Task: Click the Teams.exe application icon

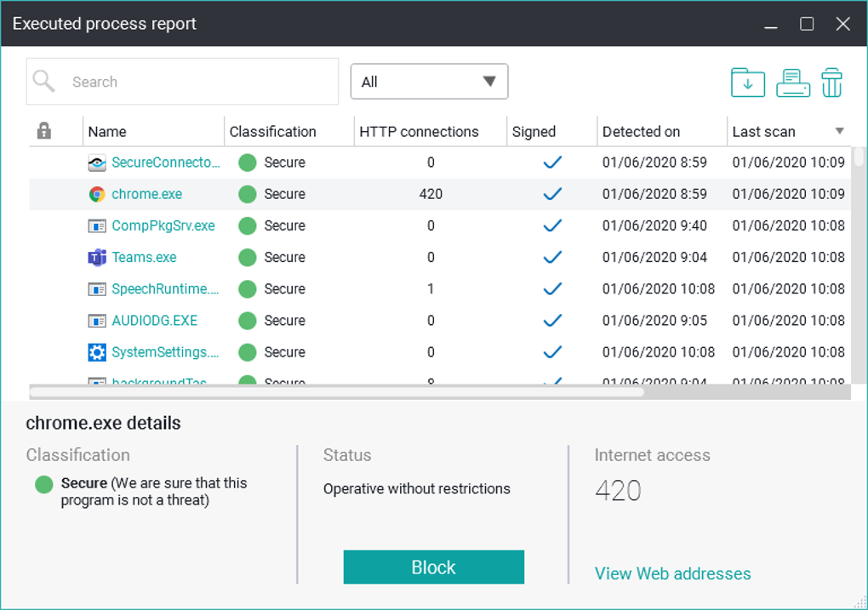Action: (97, 258)
